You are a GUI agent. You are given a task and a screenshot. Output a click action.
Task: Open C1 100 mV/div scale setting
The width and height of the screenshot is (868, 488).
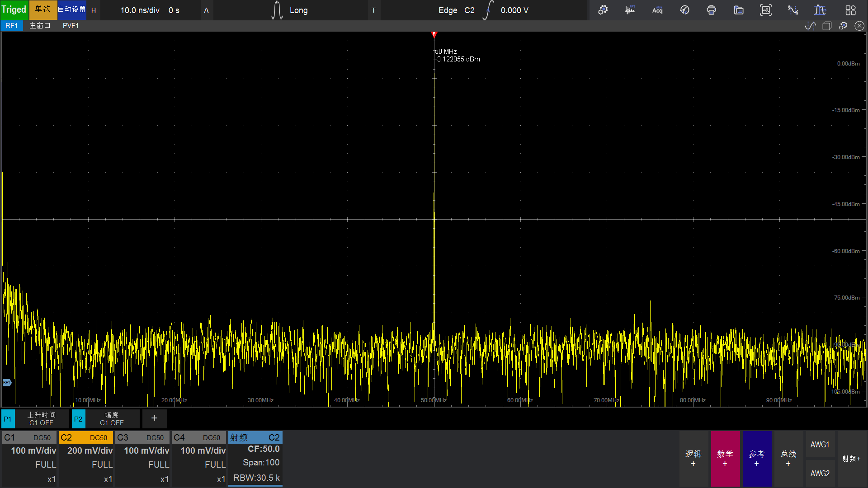pos(33,450)
